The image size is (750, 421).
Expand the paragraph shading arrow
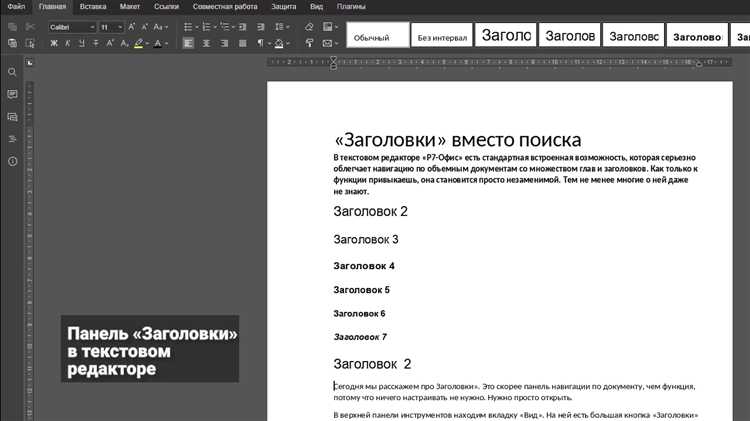[288, 44]
